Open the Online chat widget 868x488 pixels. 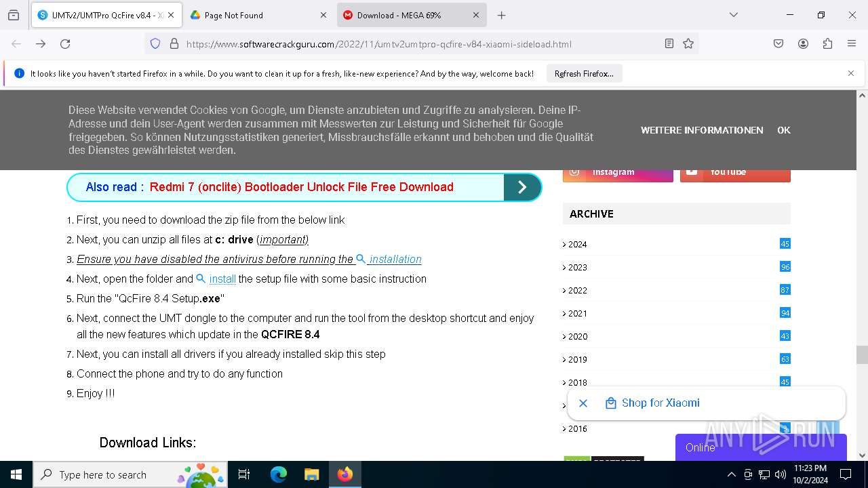(761, 447)
